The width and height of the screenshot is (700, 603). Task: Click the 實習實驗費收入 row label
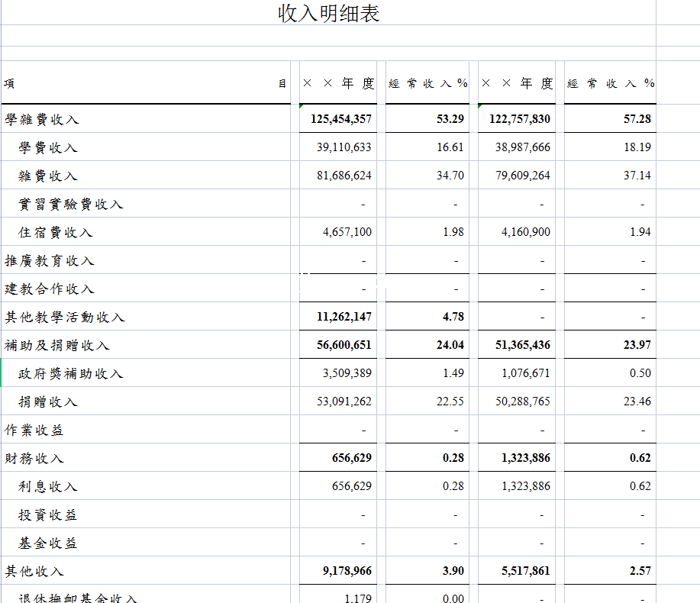(x=71, y=204)
